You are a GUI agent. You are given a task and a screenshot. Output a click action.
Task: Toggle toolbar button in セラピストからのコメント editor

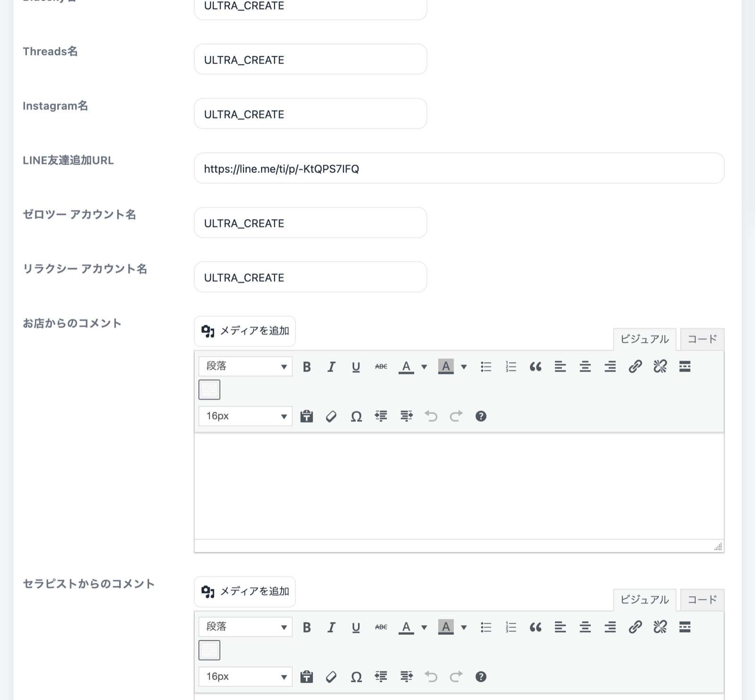[210, 650]
